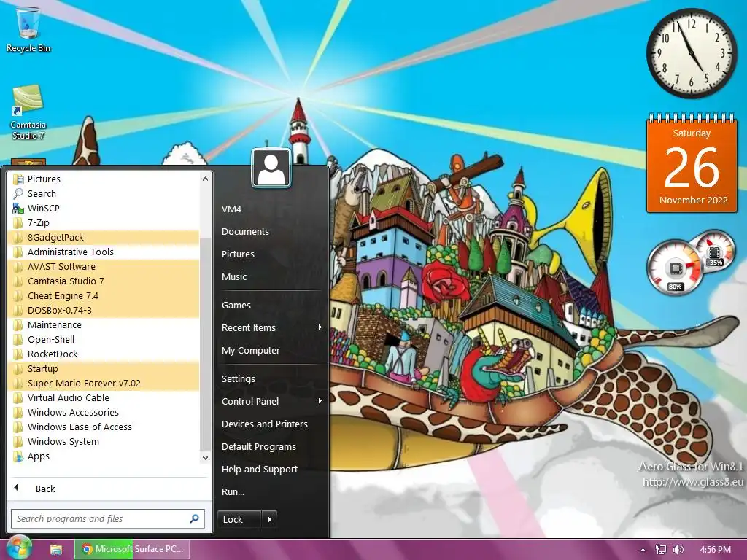Open shutdown options arrow beside Lock
This screenshot has width=747, height=560.
tap(270, 519)
